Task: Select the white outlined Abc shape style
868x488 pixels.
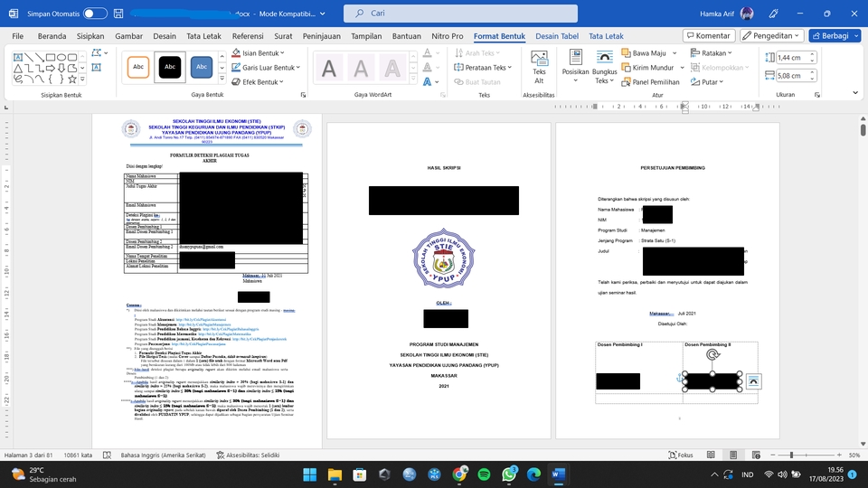Action: point(137,67)
